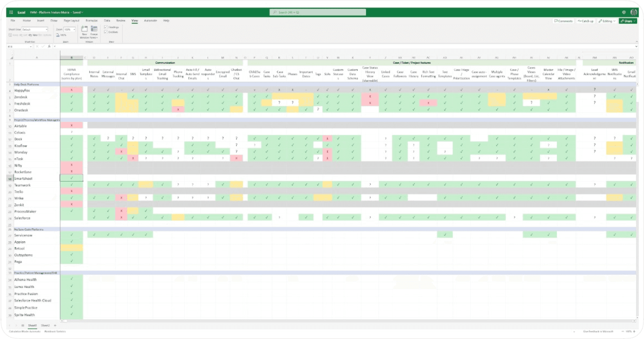Open the all sheets list icon

[22, 326]
